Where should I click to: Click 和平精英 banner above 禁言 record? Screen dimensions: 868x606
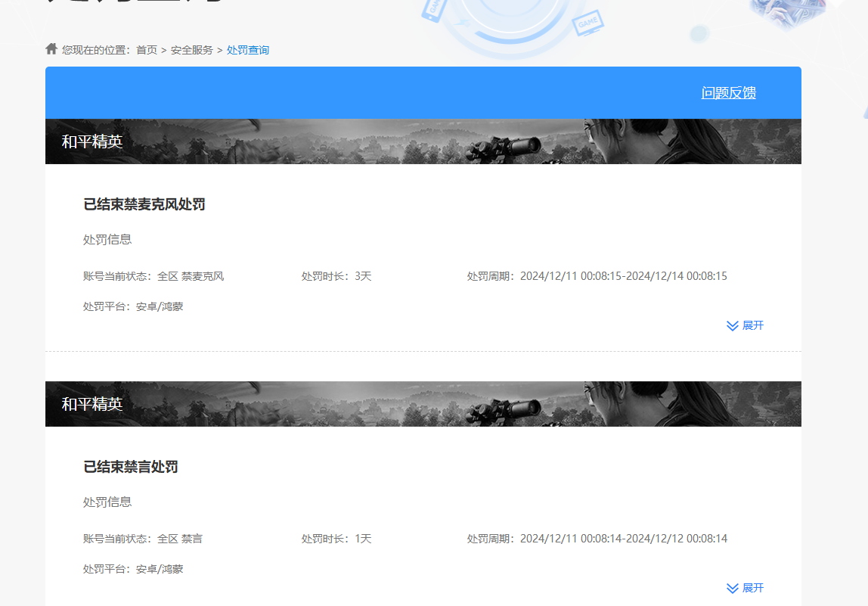click(423, 404)
